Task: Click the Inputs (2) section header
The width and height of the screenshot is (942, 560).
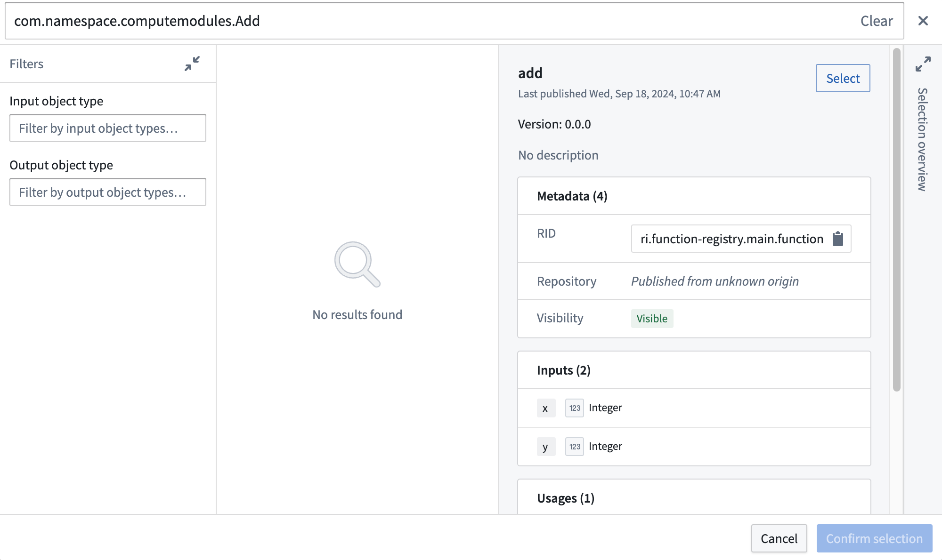Action: tap(563, 370)
